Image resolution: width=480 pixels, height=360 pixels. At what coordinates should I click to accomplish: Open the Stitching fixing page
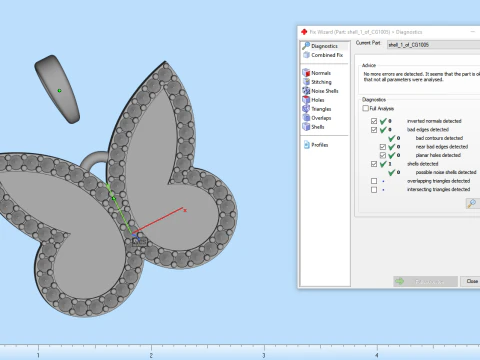[x=317, y=82]
